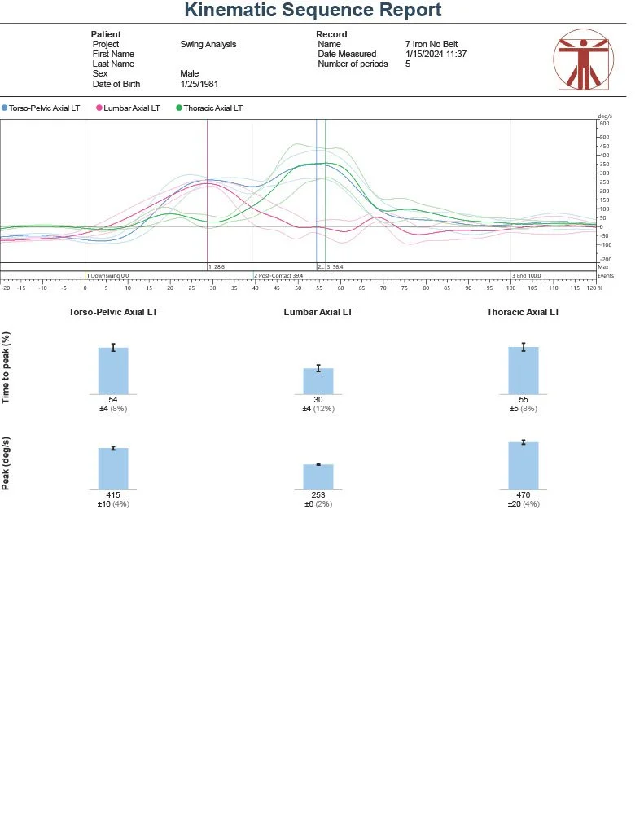Click the Downswing 0.0 event marker
644x834 pixels.
[107, 276]
